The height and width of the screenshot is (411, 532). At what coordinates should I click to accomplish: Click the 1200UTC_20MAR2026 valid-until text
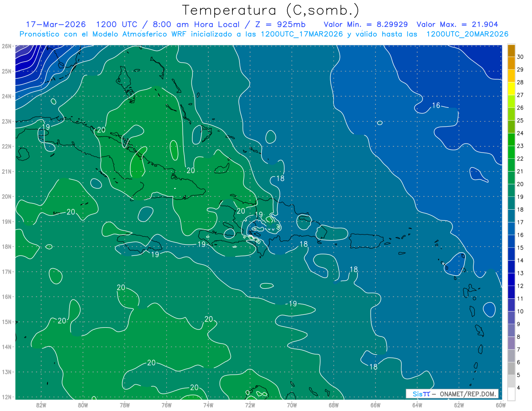pos(467,34)
